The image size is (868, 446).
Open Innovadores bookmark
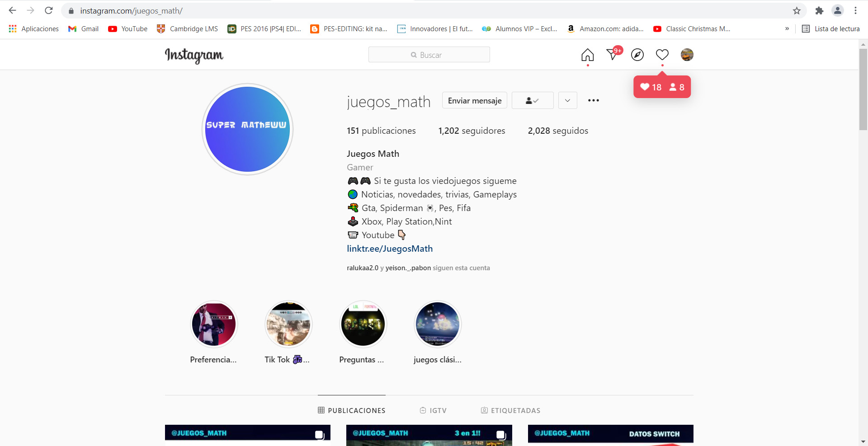435,29
